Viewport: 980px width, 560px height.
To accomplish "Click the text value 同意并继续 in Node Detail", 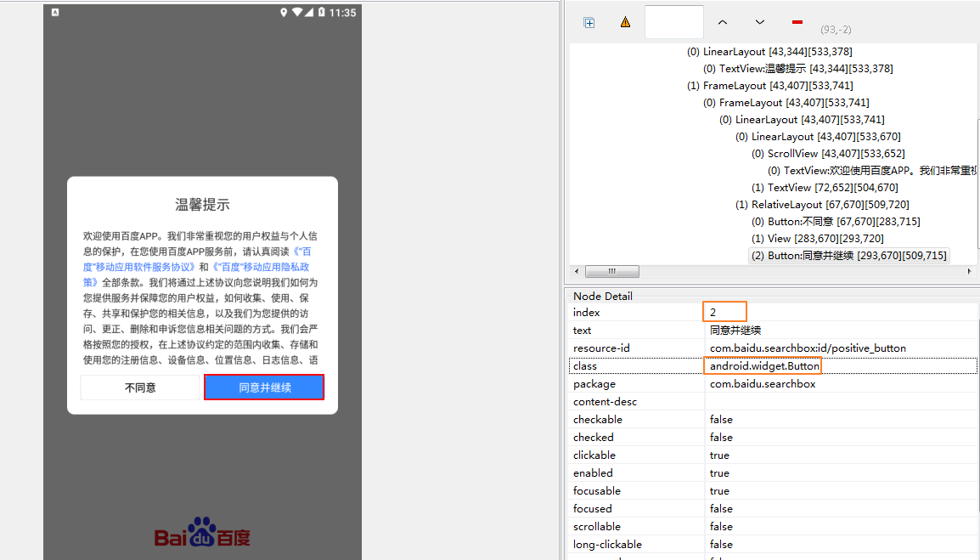I will [735, 331].
